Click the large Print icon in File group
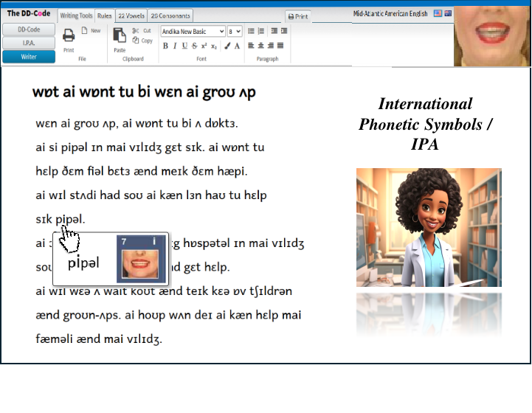The height and width of the screenshot is (413, 532). [69, 35]
